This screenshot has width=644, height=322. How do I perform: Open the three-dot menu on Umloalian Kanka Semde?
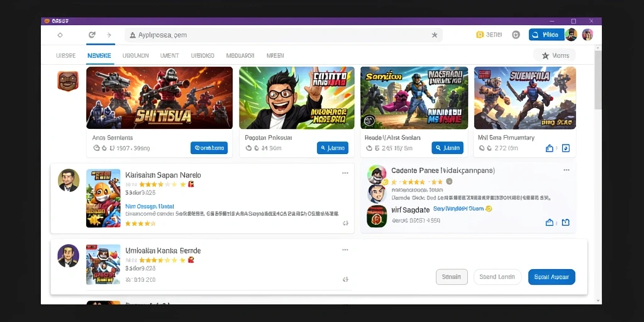pyautogui.click(x=345, y=249)
